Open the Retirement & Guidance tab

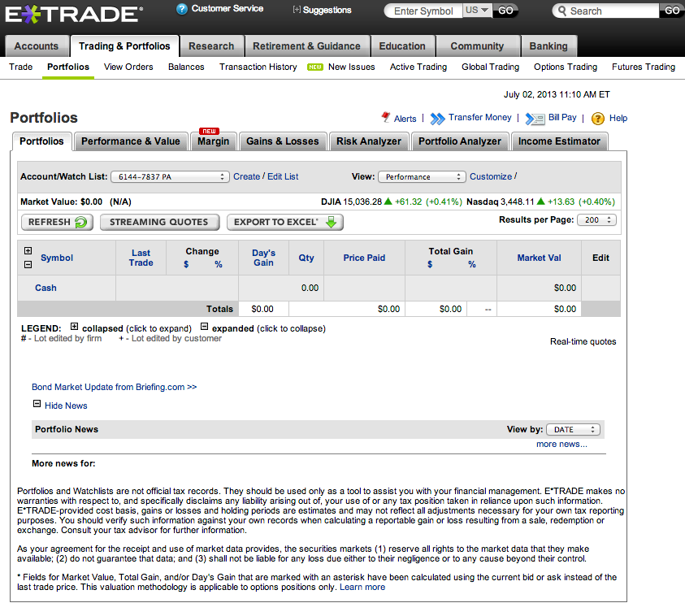[x=306, y=46]
